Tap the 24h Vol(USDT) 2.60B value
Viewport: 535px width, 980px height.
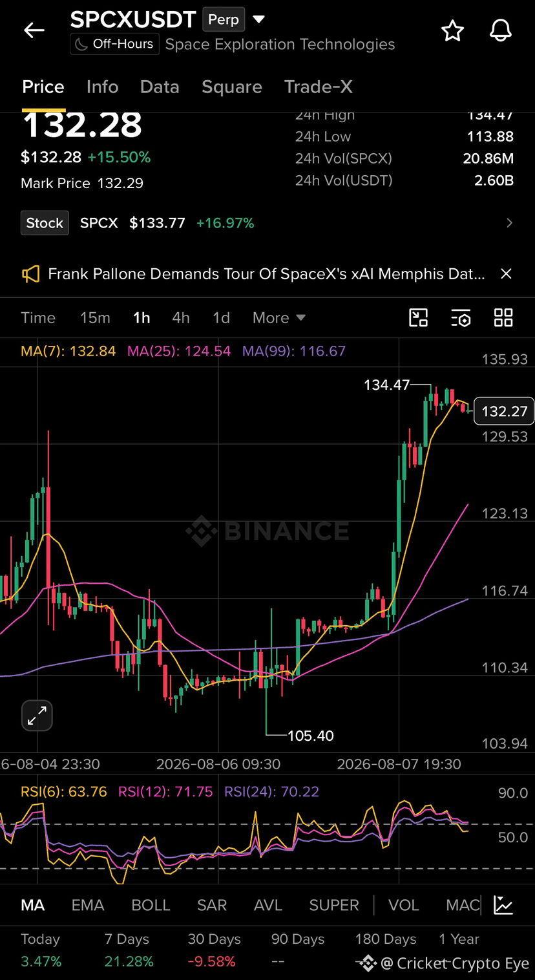click(x=494, y=180)
